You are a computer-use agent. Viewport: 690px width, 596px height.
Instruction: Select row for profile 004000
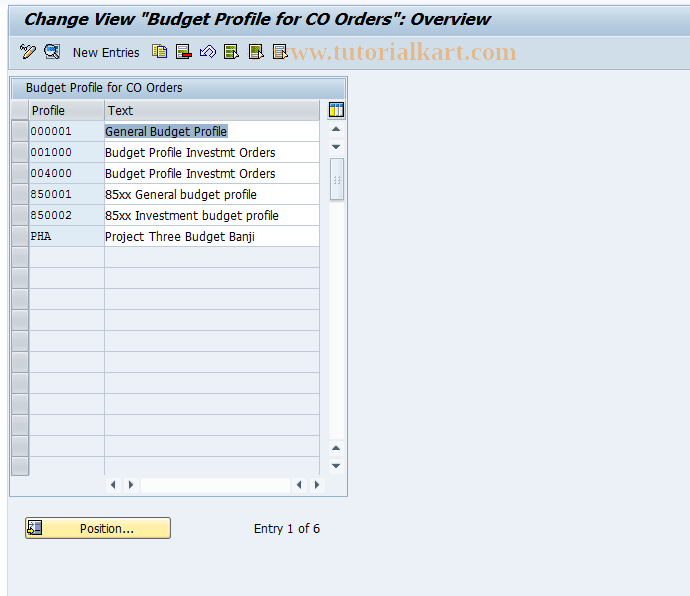tap(20, 173)
